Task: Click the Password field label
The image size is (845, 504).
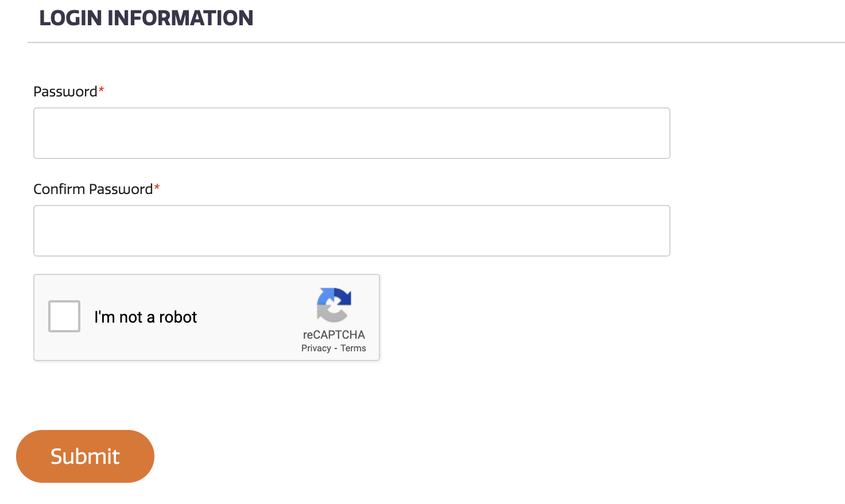Action: 65,92
